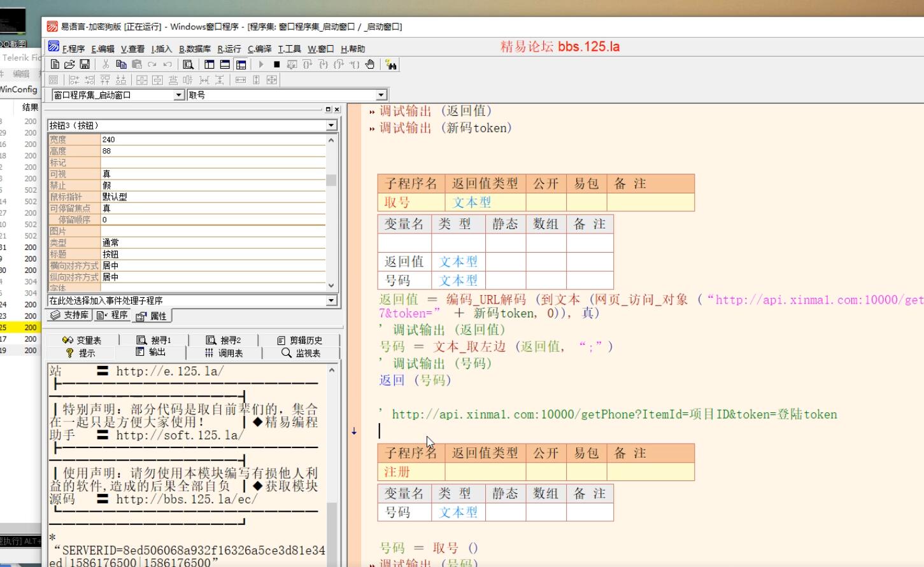Click the property list vertical scrollbar
This screenshot has width=924, height=567.
click(x=331, y=212)
